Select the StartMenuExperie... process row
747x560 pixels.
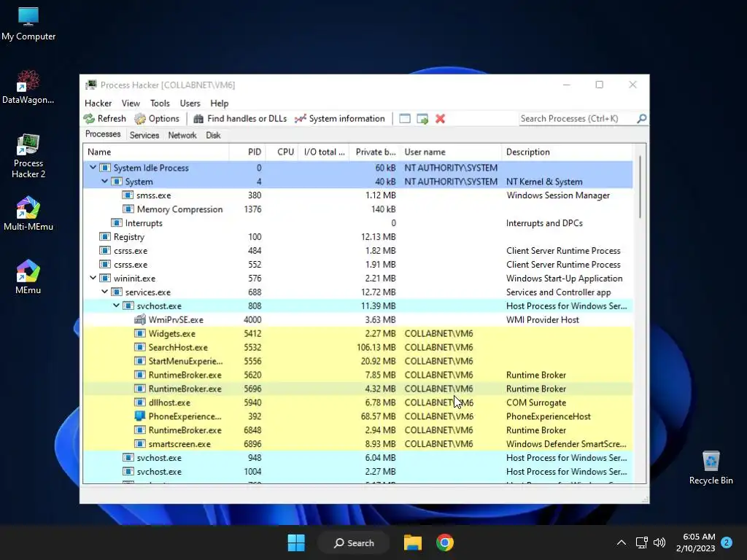point(358,361)
